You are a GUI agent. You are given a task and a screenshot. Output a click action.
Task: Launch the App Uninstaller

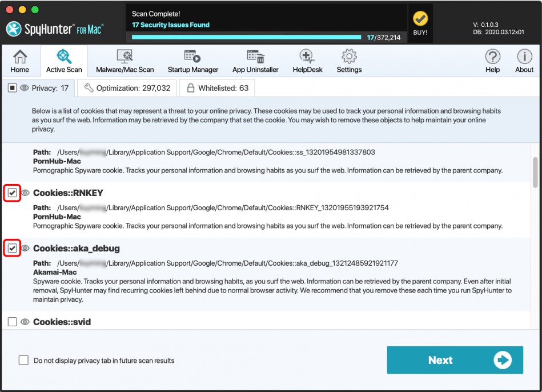[255, 61]
